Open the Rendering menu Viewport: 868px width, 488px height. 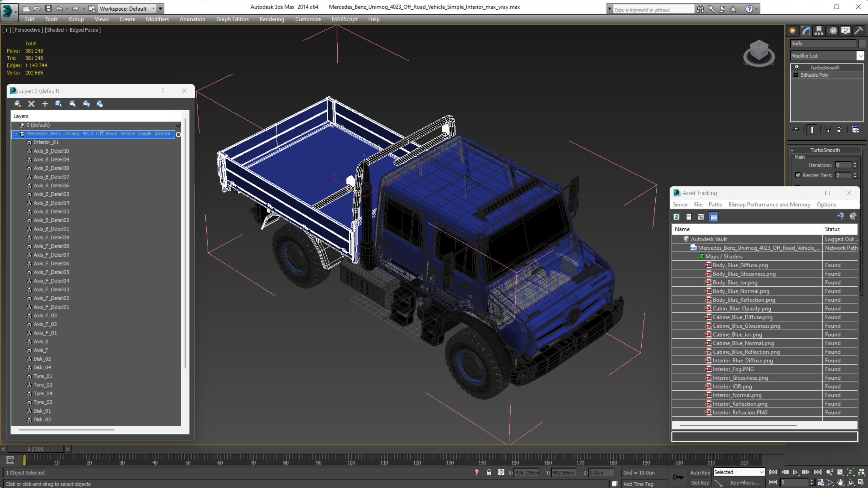pyautogui.click(x=272, y=19)
